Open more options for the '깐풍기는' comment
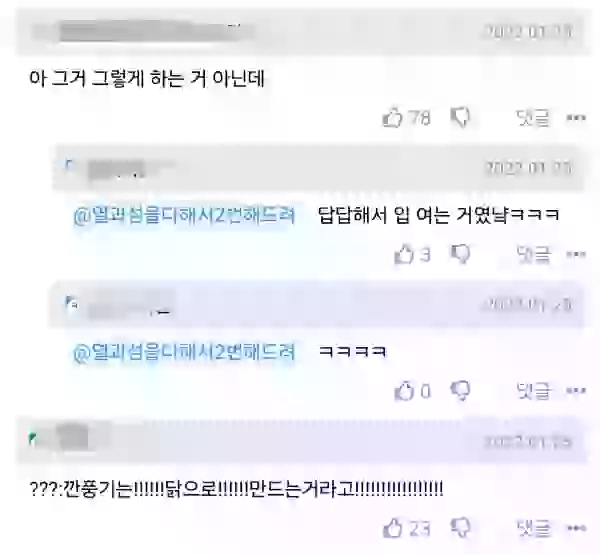 pyautogui.click(x=576, y=528)
